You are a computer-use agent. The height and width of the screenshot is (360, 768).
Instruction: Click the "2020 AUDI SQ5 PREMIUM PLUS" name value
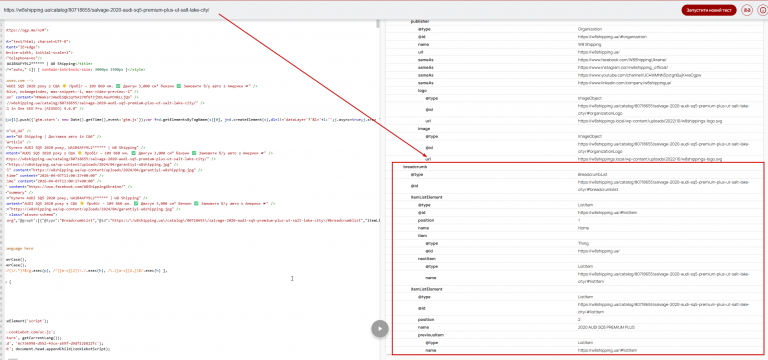pos(606,327)
